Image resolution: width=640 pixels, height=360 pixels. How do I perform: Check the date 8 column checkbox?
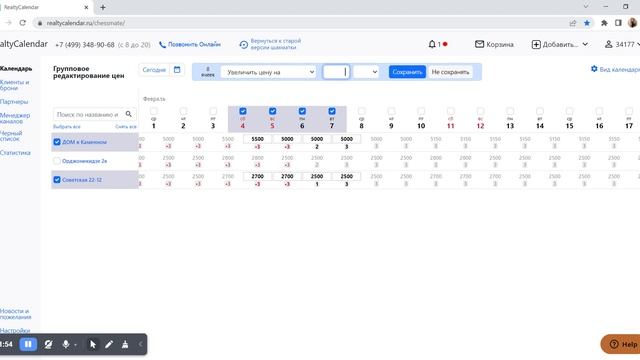362,111
